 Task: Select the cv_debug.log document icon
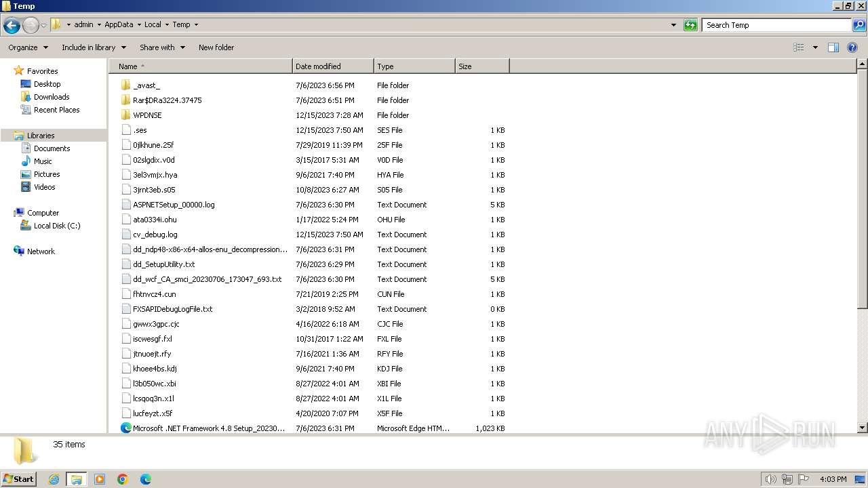125,235
